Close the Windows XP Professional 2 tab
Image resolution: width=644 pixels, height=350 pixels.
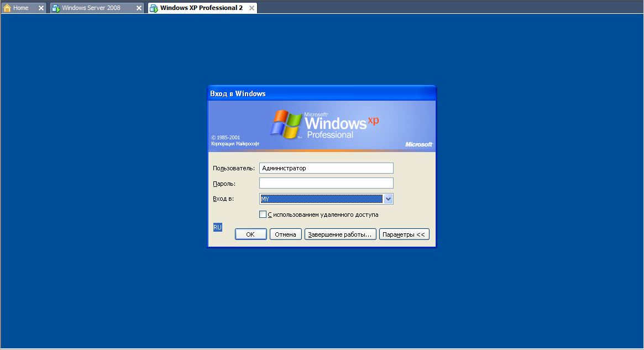pos(252,8)
